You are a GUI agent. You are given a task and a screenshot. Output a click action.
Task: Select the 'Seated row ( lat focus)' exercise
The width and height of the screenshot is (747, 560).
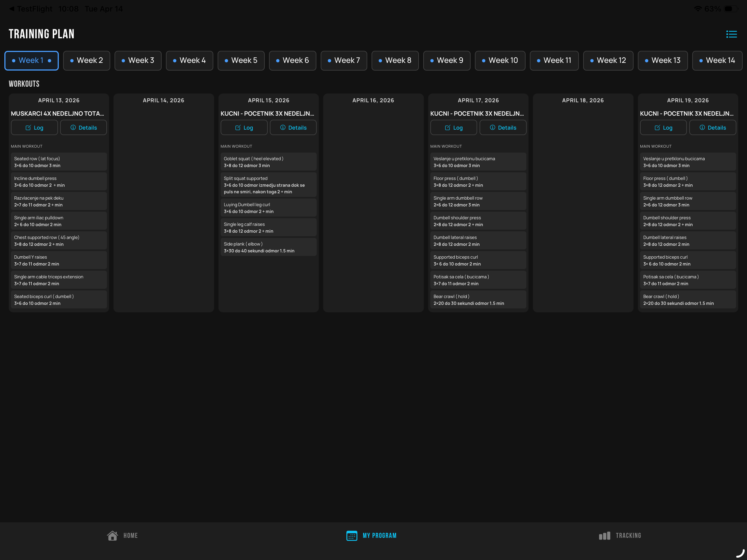point(59,162)
